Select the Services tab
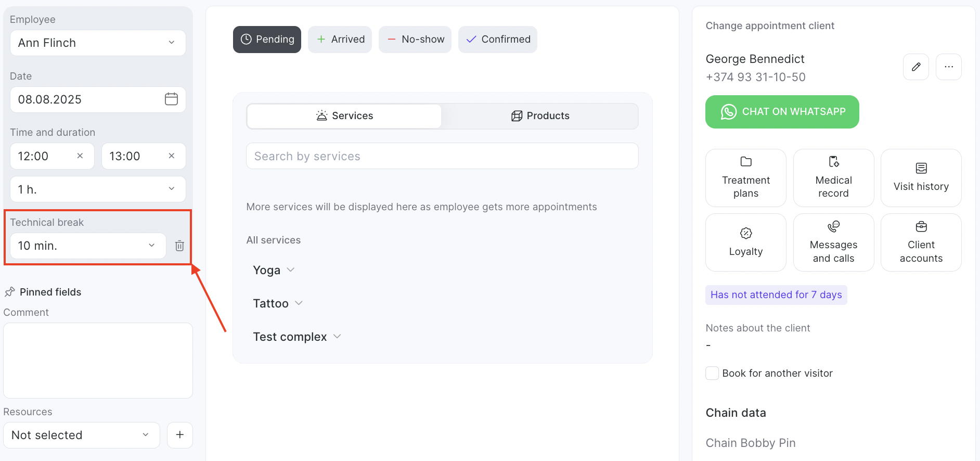Screen dimensions: 980x461 [344, 116]
